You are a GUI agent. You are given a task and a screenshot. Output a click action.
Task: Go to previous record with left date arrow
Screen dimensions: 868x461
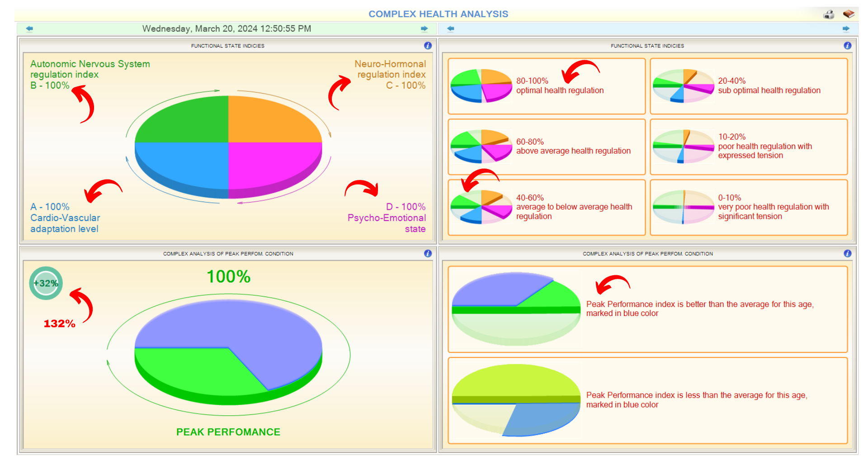tap(30, 29)
